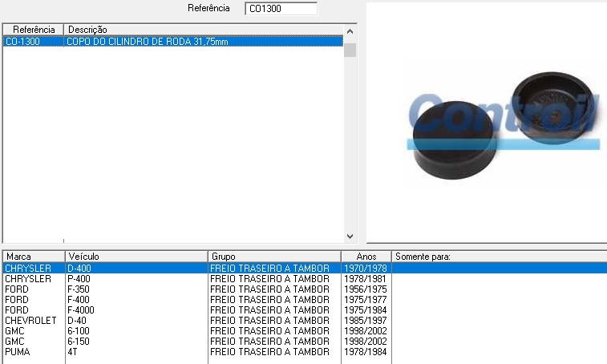Screen dimensions: 607x364
Task: Select the CO-1300 wheel cylinder cup row
Action: point(172,41)
